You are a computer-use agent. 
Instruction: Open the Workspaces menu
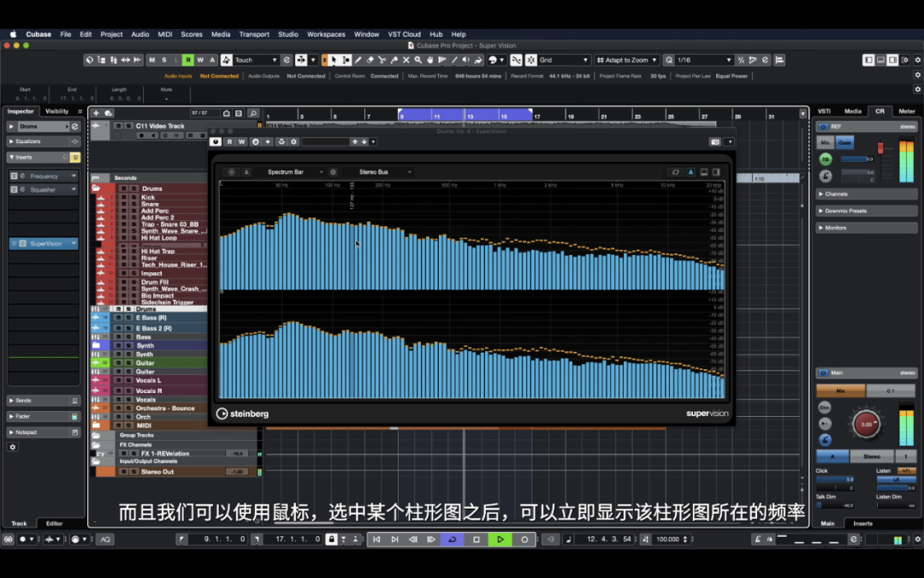(x=326, y=34)
